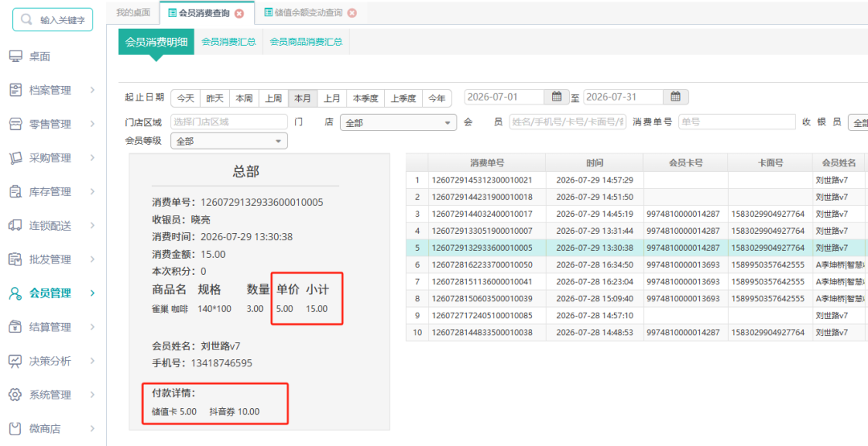Click the 决策分析 chart icon
This screenshot has height=446, width=868.
click(15, 361)
